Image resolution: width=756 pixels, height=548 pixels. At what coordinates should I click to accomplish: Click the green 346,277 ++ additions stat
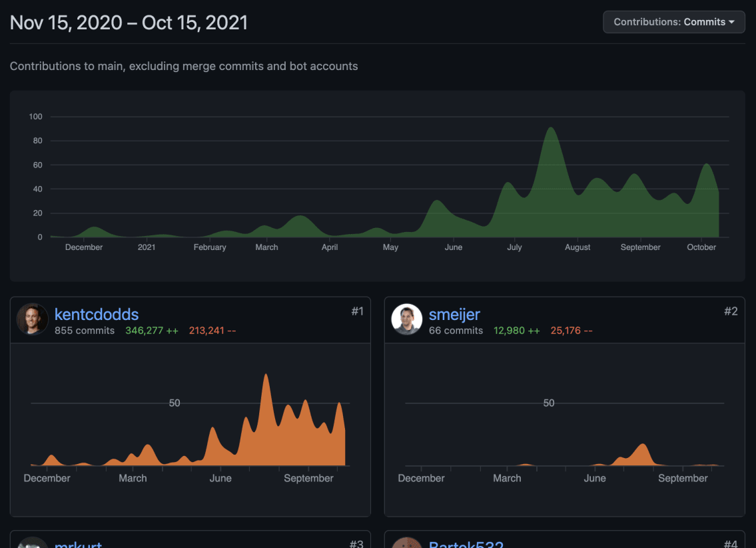[151, 331]
